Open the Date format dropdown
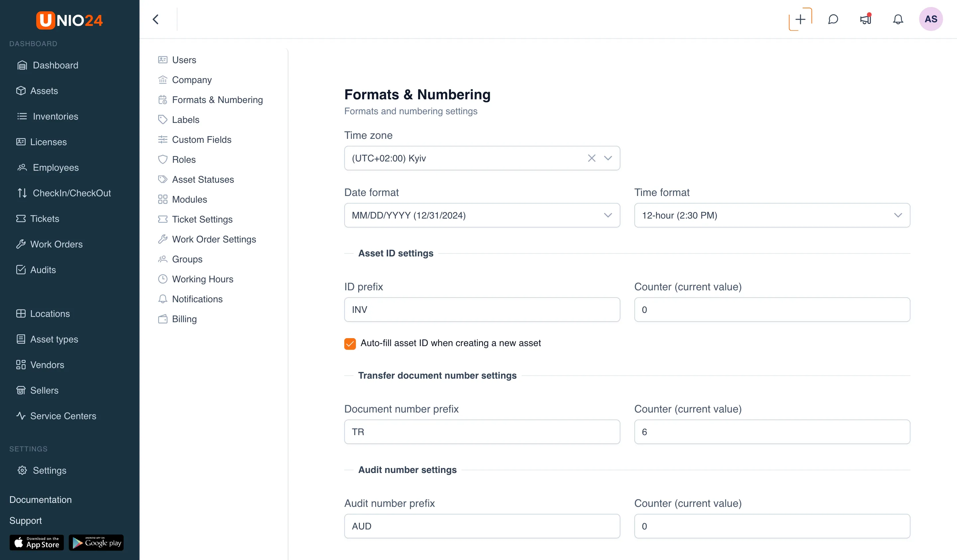Image resolution: width=957 pixels, height=560 pixels. coord(482,216)
